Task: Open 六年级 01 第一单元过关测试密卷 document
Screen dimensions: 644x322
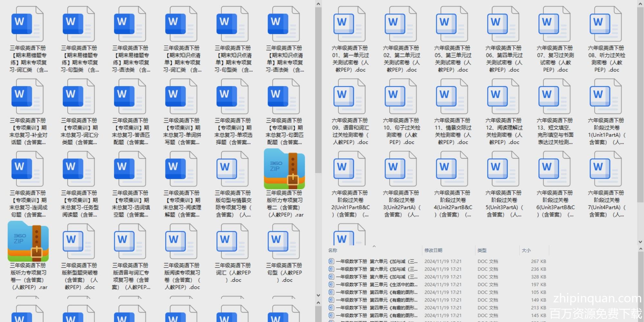Action: click(x=350, y=25)
